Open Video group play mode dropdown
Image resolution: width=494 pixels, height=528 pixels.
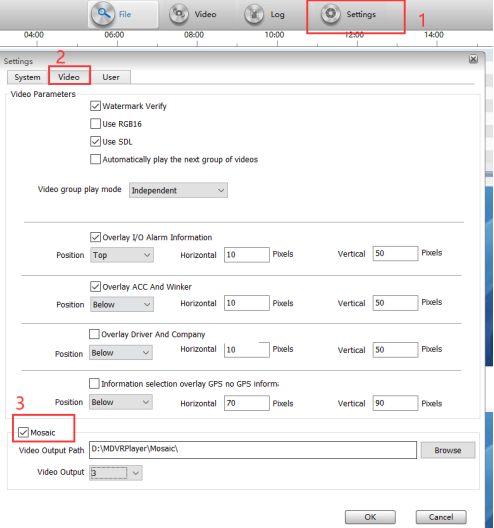click(x=178, y=190)
